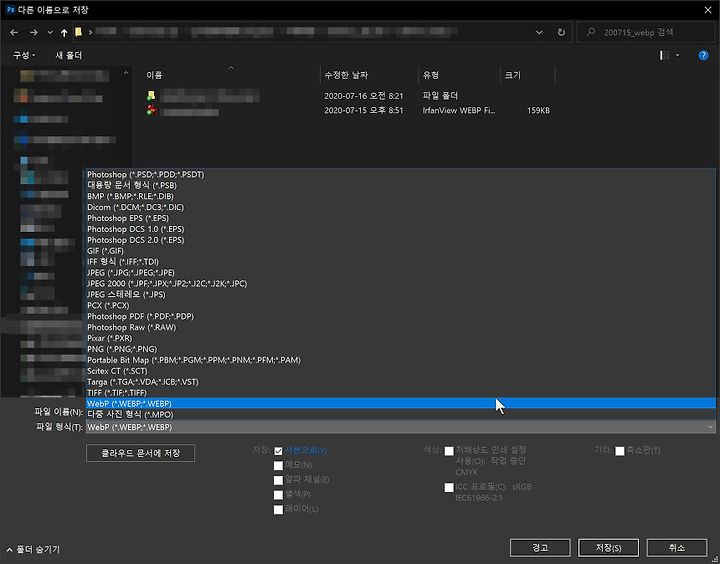Image resolution: width=720 pixels, height=564 pixels.
Task: Close the 다른 이름으로 저장 dialog
Action: 708,10
